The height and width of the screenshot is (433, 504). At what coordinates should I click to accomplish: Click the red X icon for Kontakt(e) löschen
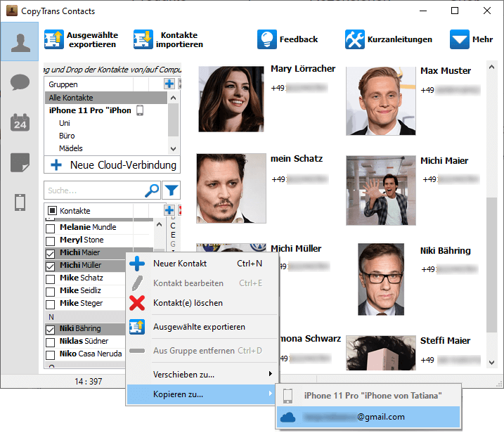137,303
